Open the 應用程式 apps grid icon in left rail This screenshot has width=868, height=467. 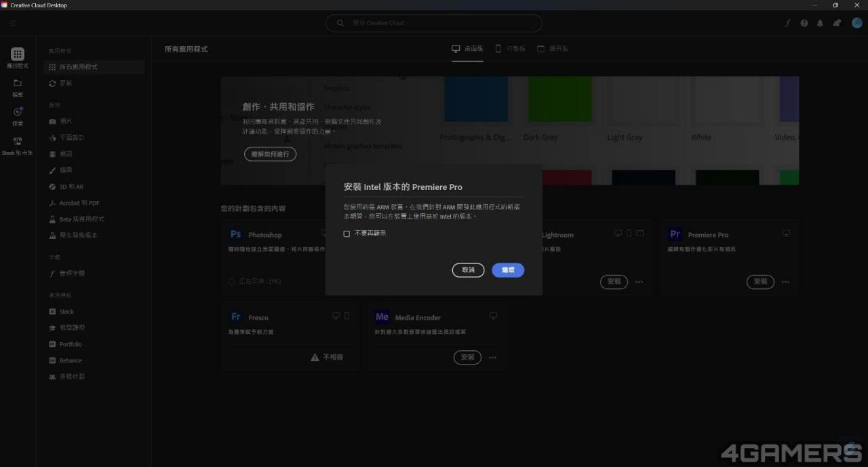click(x=18, y=54)
